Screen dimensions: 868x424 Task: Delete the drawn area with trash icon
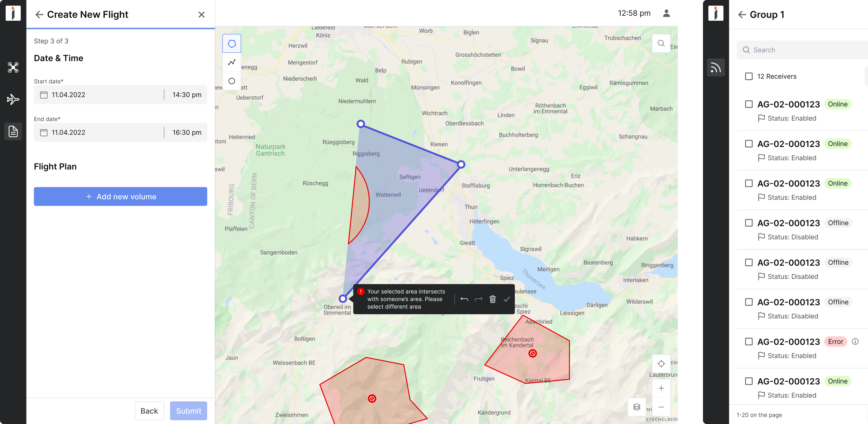coord(492,299)
